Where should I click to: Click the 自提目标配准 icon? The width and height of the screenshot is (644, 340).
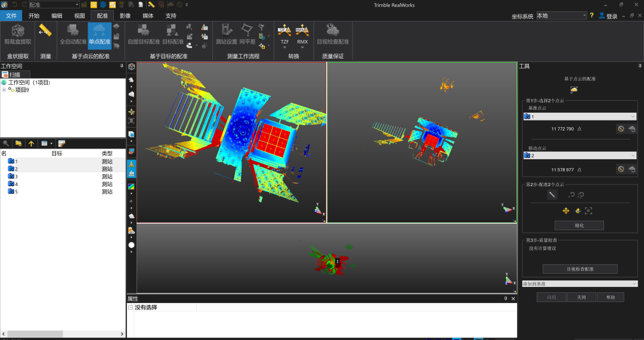(143, 31)
